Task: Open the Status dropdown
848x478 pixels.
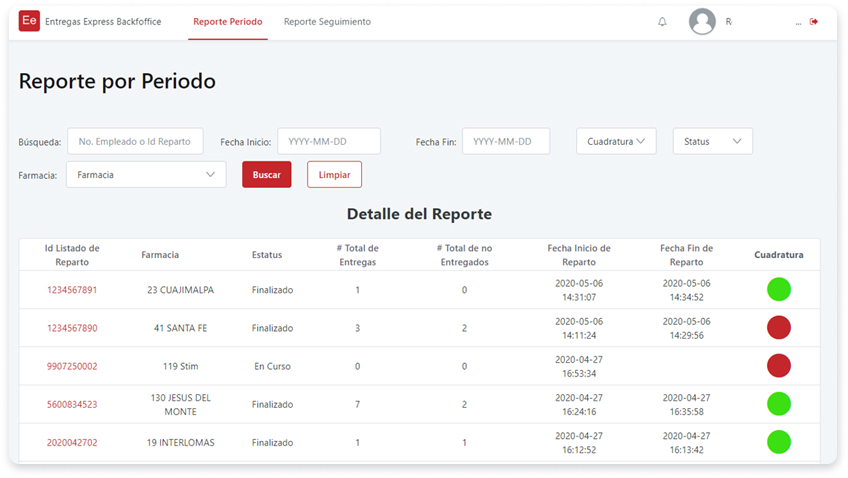Action: tap(712, 141)
